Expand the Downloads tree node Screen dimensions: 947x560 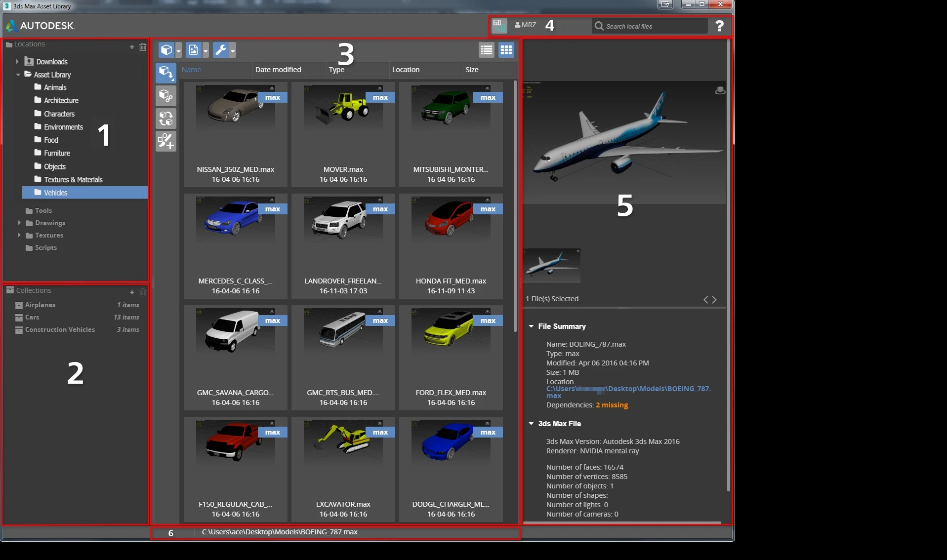coord(17,62)
